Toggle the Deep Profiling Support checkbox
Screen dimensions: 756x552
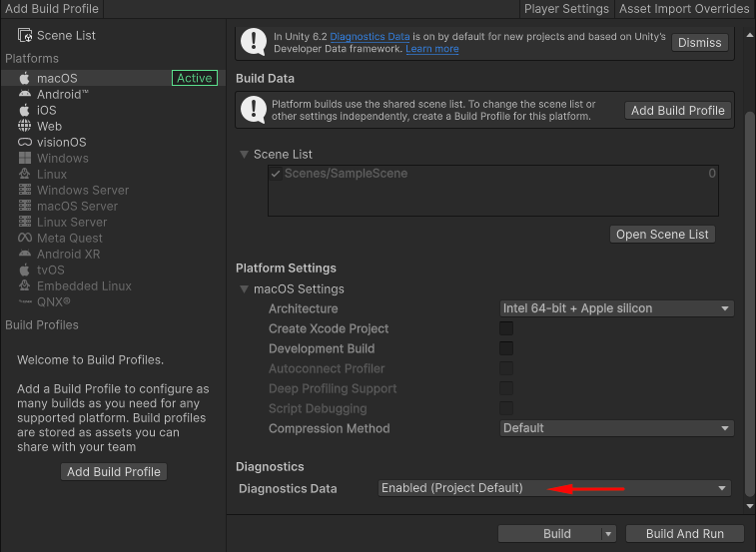[506, 388]
